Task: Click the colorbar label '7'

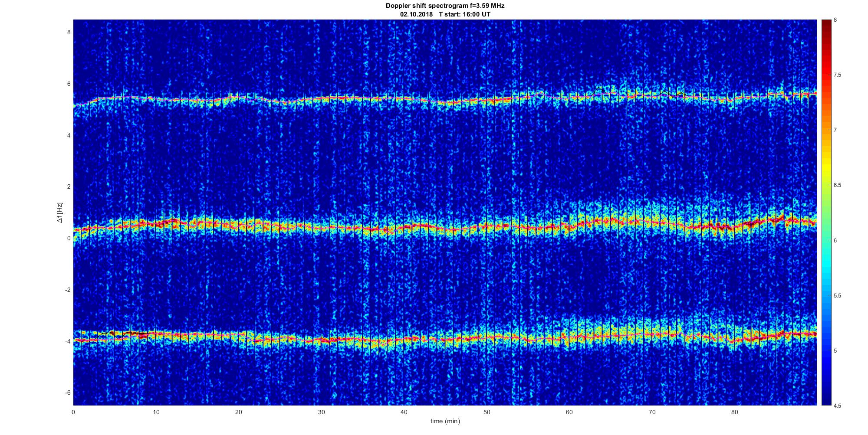Action: pyautogui.click(x=835, y=130)
